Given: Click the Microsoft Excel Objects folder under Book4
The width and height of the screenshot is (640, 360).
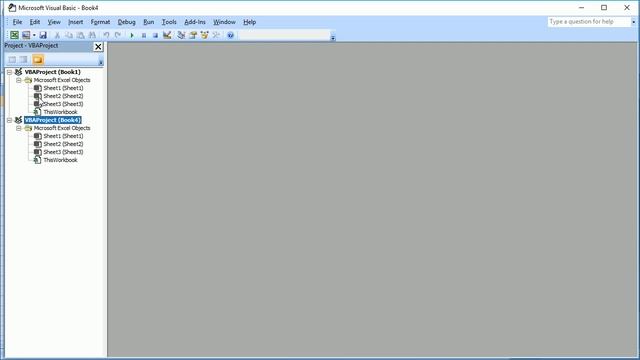Looking at the screenshot, I should click(62, 128).
